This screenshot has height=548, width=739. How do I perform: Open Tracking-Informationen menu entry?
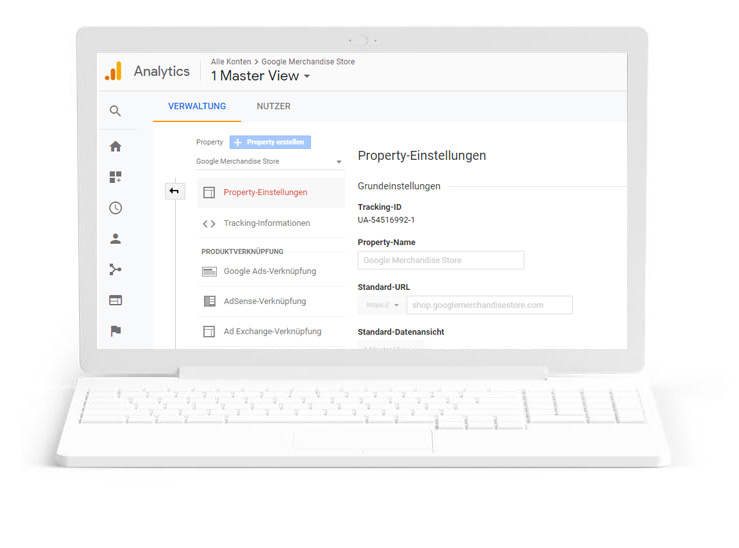[x=271, y=223]
